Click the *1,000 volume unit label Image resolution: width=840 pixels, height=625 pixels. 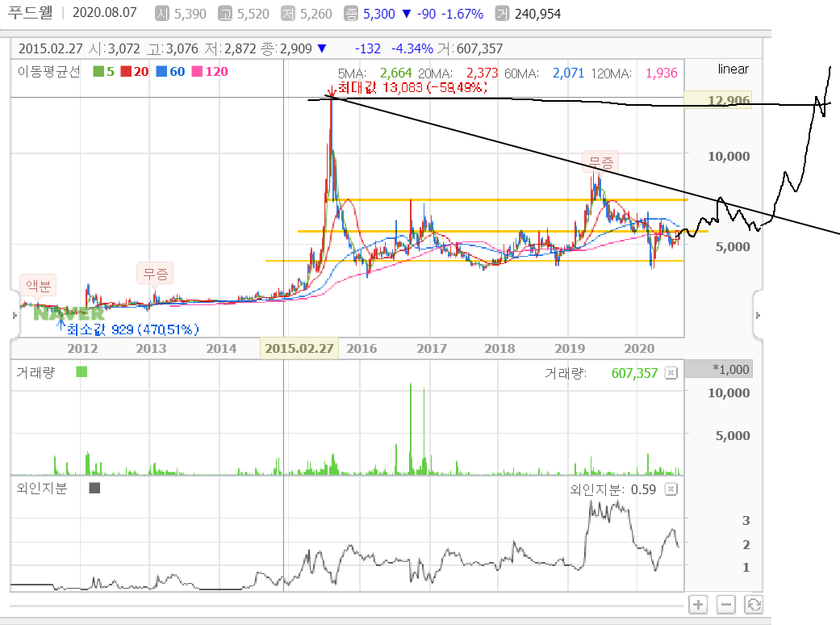click(718, 369)
